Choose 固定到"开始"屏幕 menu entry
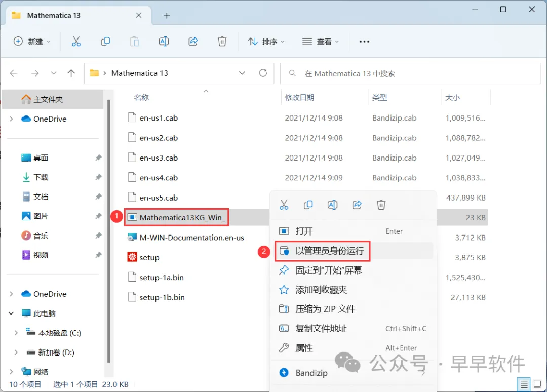547x392 pixels. tap(353, 270)
